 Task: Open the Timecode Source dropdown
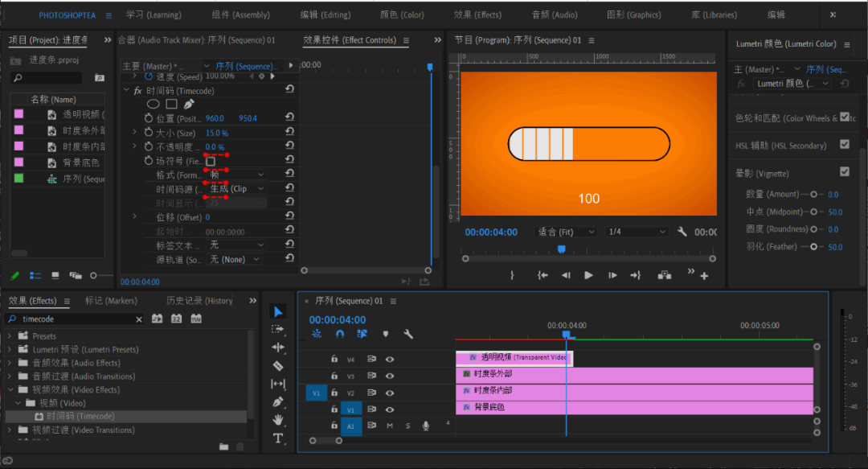click(x=237, y=189)
